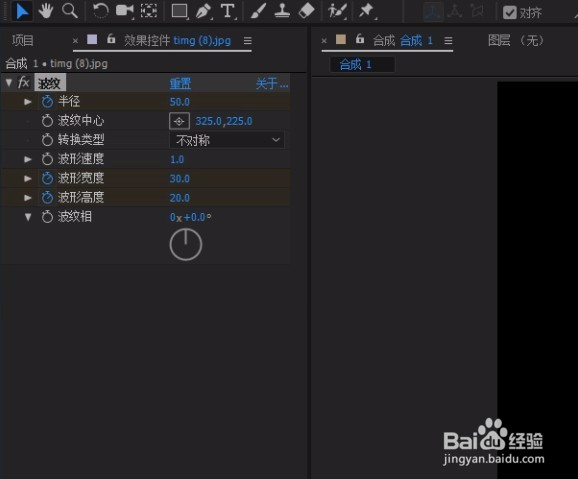Edit the 波形宽度 value 30.0

coord(180,179)
